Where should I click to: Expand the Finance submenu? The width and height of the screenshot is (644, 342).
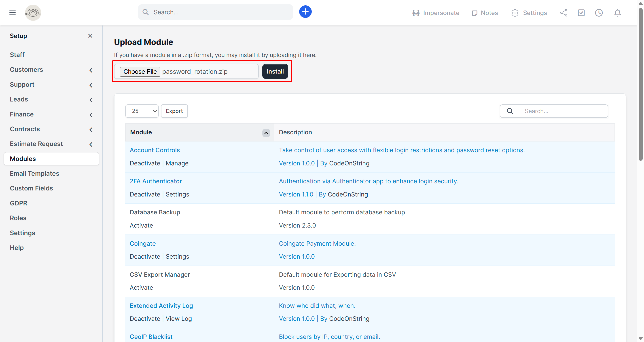point(91,115)
